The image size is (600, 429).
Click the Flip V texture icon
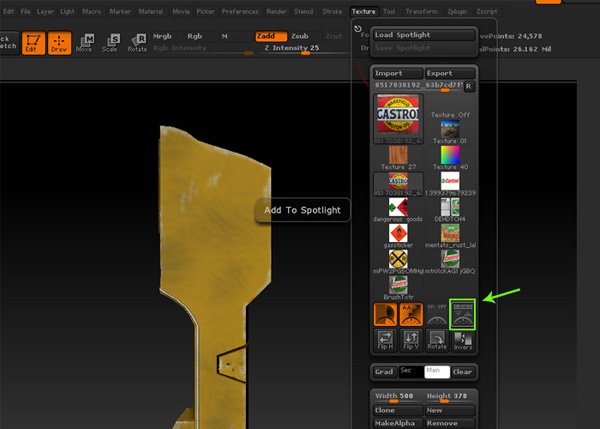(411, 340)
